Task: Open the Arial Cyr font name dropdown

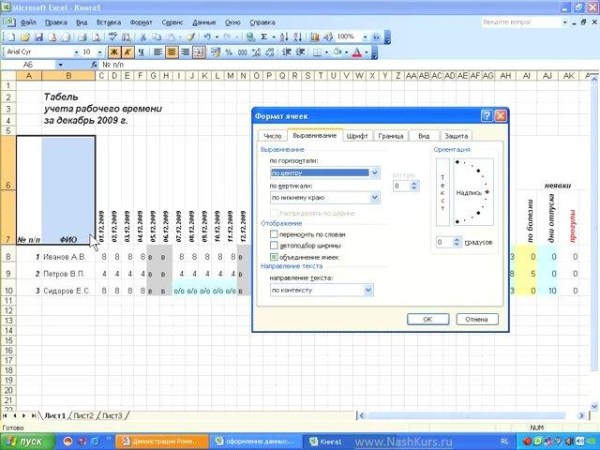Action: pos(76,52)
